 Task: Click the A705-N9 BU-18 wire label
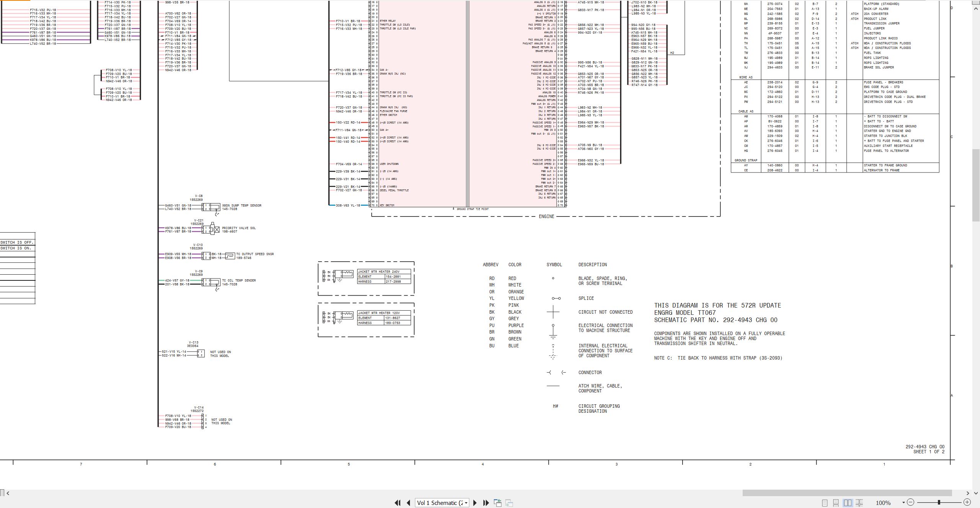(590, 145)
